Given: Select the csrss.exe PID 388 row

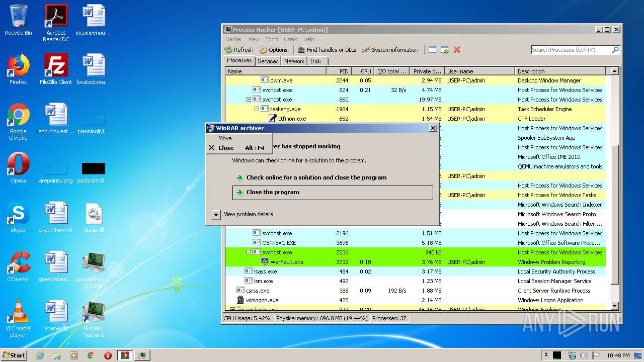Looking at the screenshot, I should [x=416, y=291].
